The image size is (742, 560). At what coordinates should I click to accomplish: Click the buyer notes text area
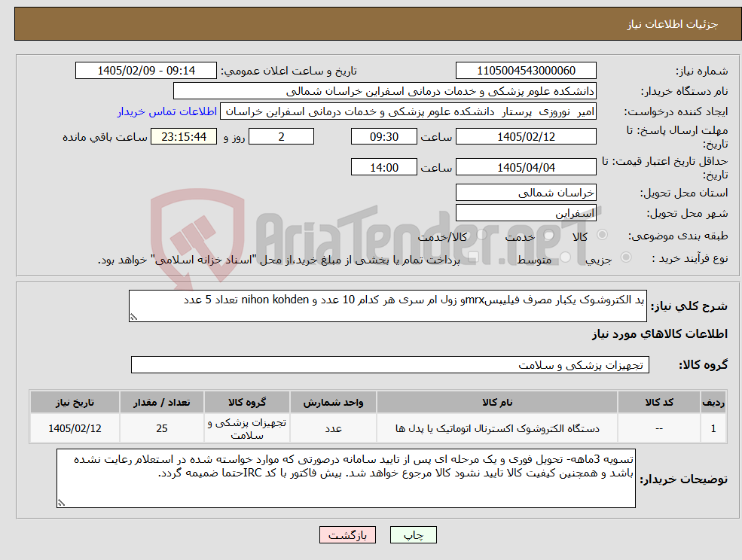coord(346,478)
